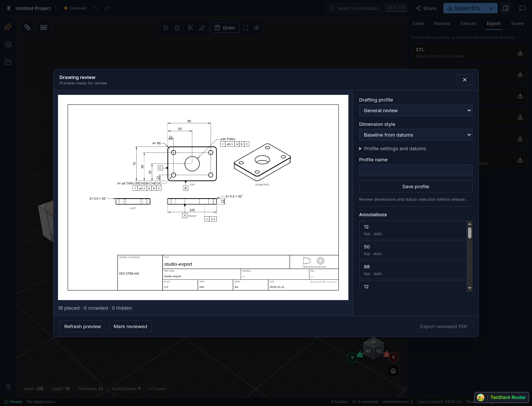Click the play run icon in toolbar
Viewport: 532px width, 406px height.
(x=166, y=28)
